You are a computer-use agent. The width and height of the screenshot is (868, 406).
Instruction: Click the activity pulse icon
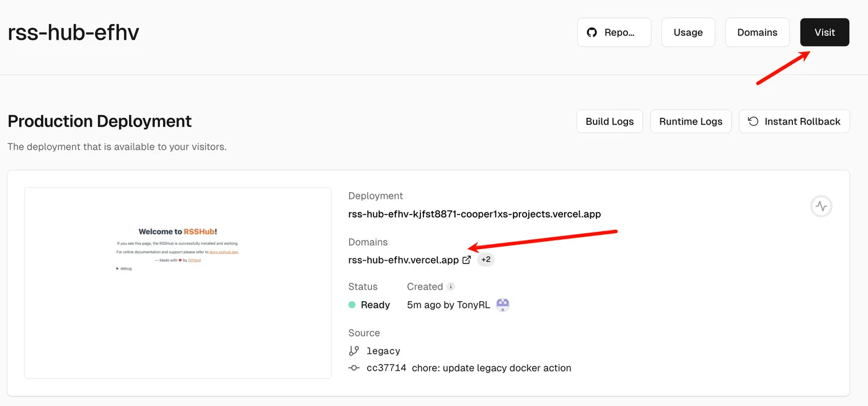point(821,206)
